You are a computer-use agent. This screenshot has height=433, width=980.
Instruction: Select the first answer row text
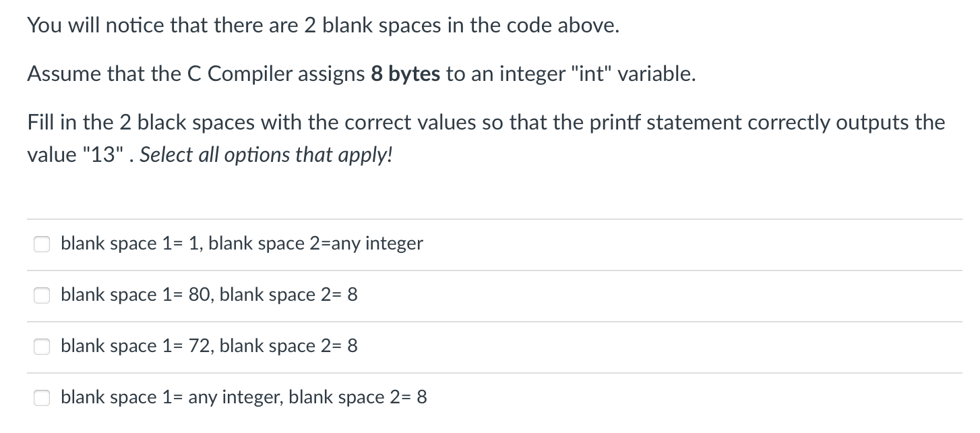pyautogui.click(x=241, y=244)
